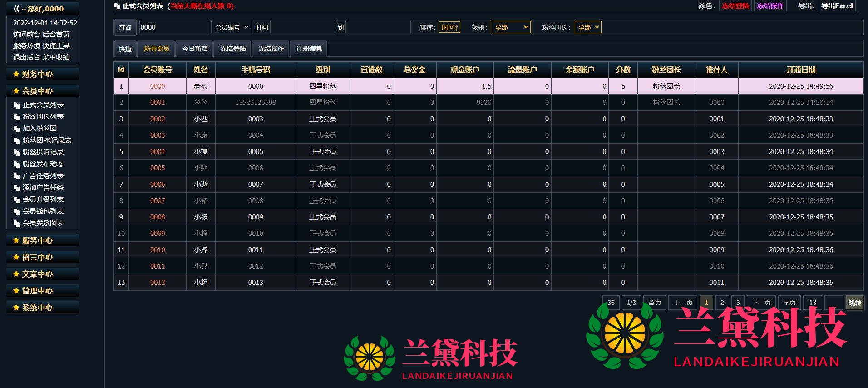Click the start time input field
This screenshot has width=868, height=388.
(x=302, y=27)
